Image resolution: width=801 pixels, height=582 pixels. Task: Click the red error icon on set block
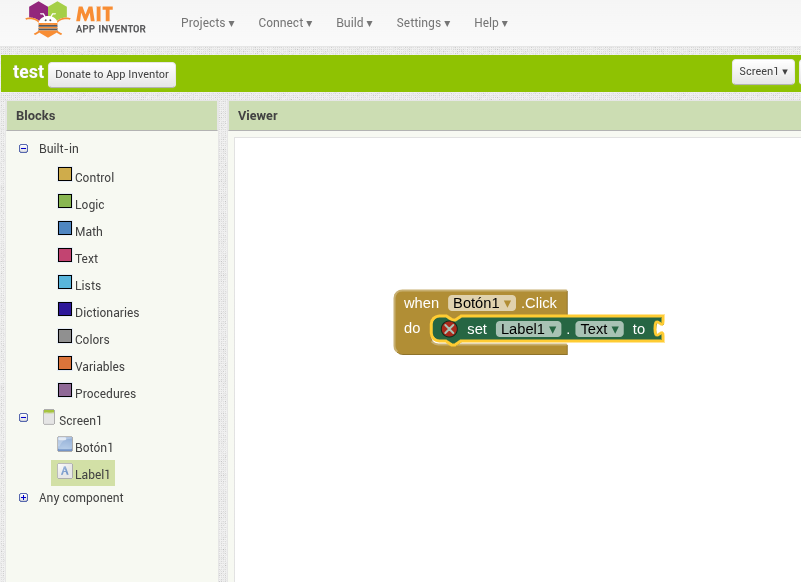(x=449, y=329)
